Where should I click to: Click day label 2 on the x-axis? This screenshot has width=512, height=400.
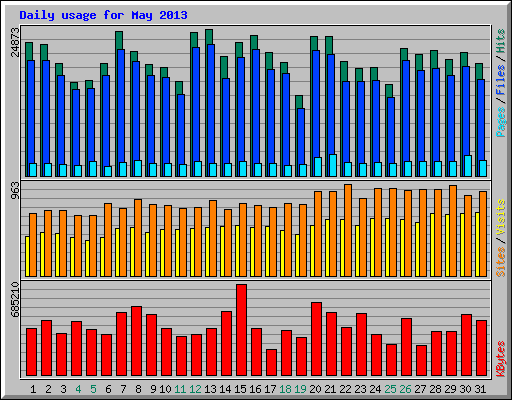(48, 389)
